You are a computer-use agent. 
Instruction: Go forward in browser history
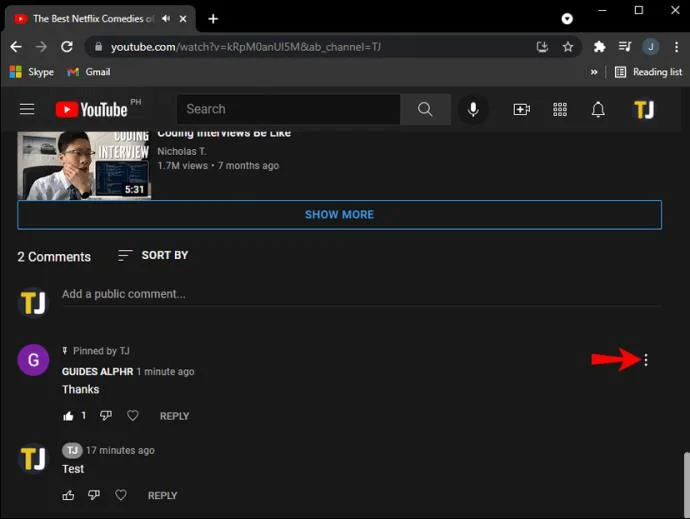(41, 47)
